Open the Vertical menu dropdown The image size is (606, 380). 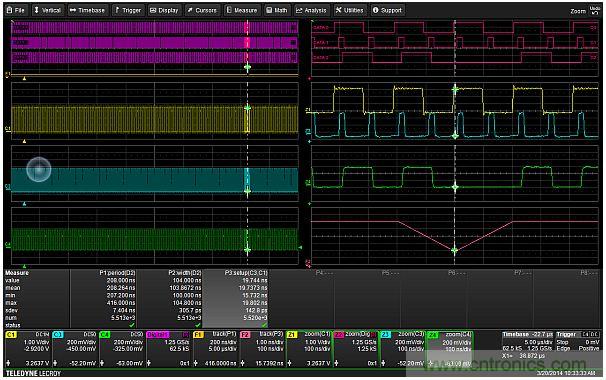(48, 10)
